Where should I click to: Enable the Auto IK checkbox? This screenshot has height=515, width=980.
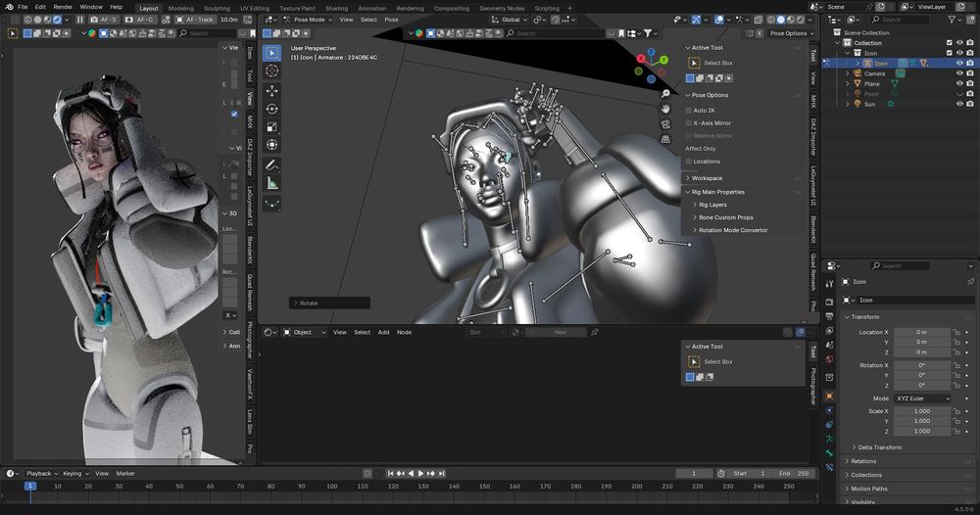tap(689, 110)
